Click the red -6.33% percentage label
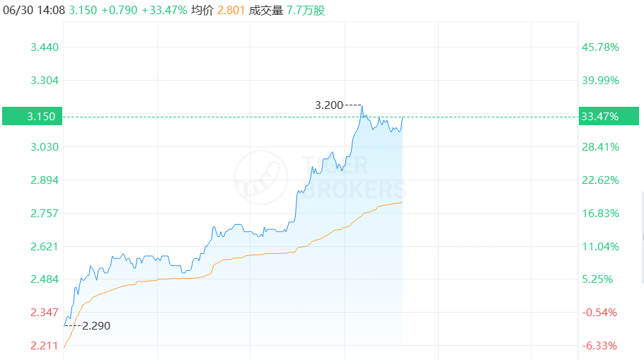Viewport: 644px width, 360px height. [x=599, y=346]
